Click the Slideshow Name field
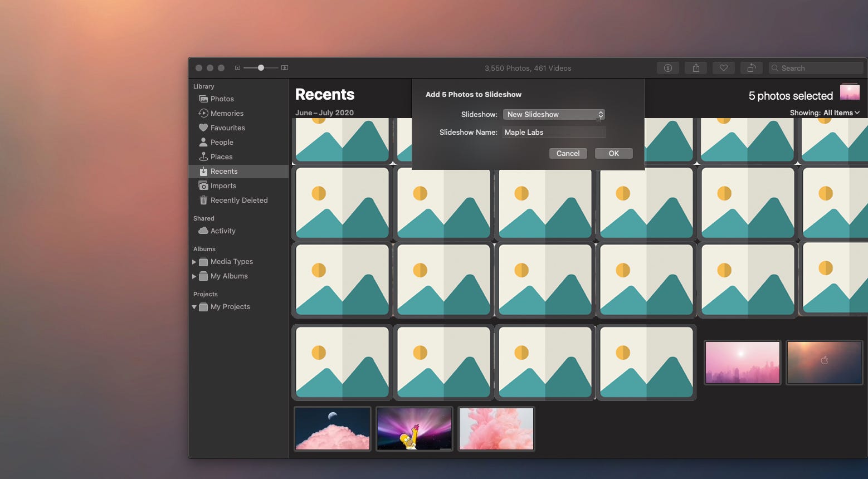868x479 pixels. (x=554, y=132)
